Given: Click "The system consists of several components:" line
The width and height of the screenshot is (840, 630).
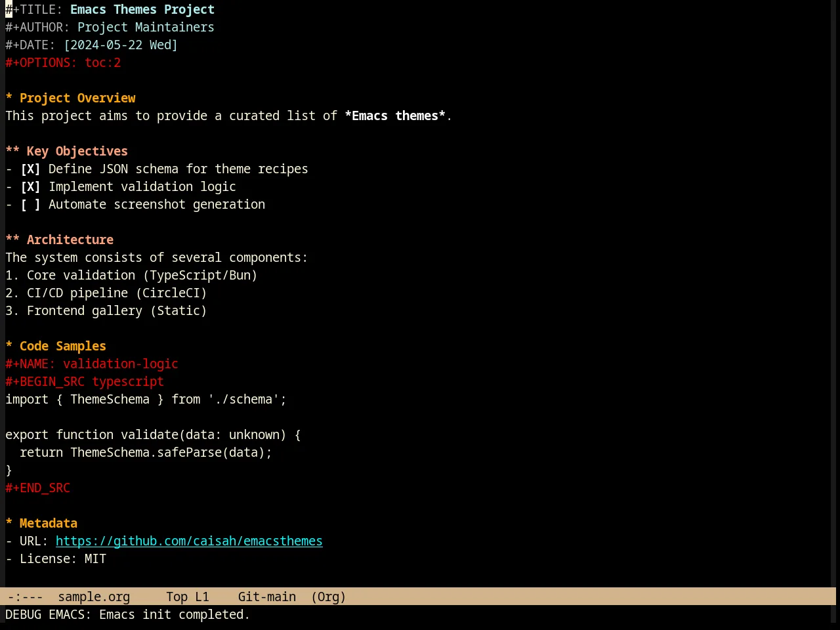Looking at the screenshot, I should pyautogui.click(x=157, y=257).
